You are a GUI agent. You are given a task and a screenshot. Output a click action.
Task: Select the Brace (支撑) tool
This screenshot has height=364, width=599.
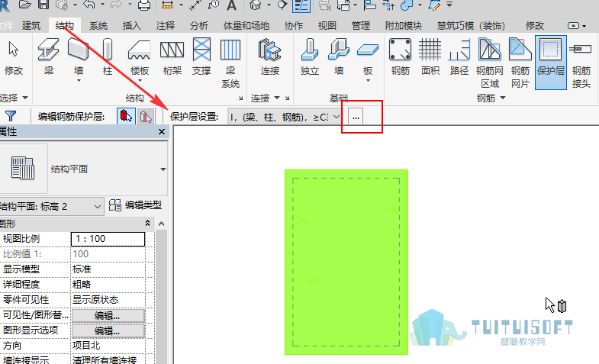201,57
